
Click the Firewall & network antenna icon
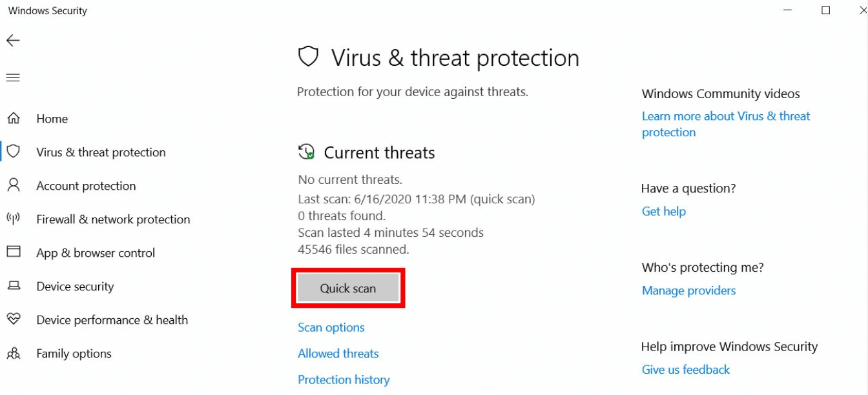[13, 219]
